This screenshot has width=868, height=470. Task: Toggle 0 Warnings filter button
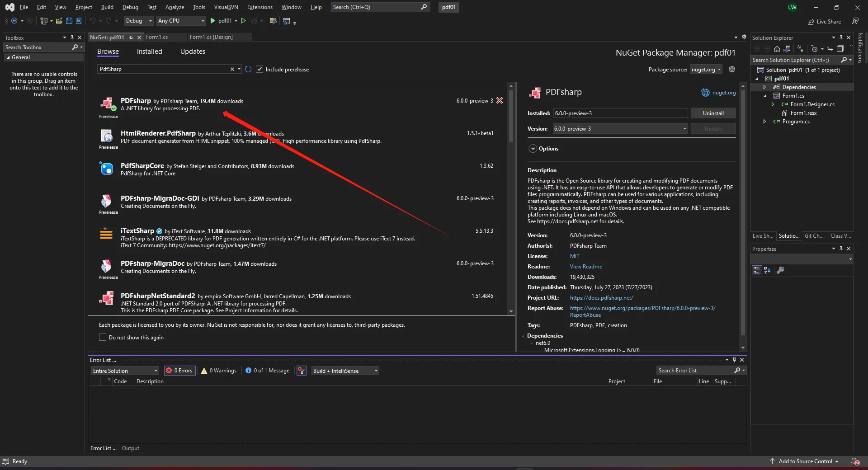219,371
